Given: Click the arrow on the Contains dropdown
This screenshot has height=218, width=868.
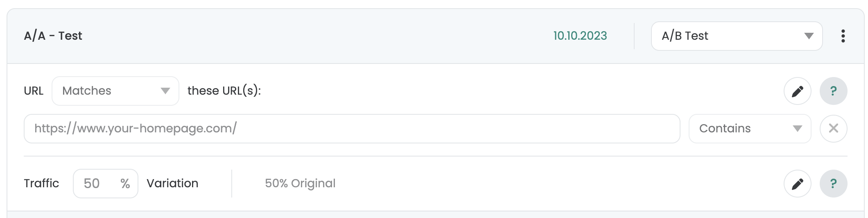Looking at the screenshot, I should pos(797,129).
